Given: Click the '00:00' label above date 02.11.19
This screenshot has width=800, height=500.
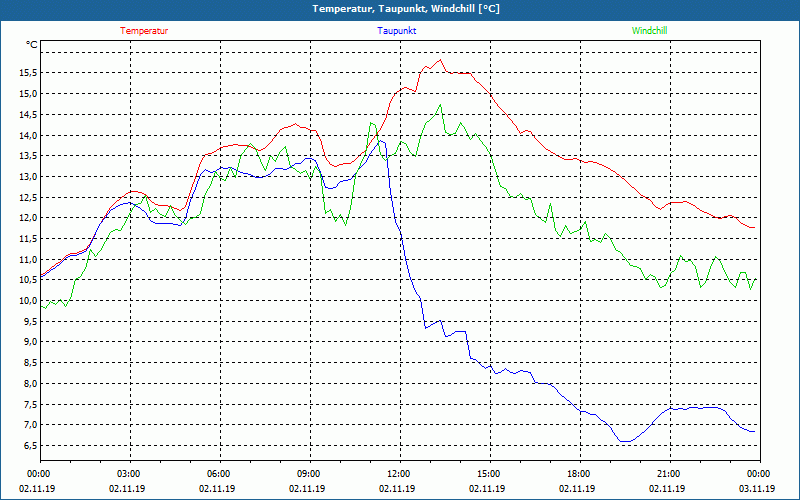Looking at the screenshot, I should click(38, 474).
